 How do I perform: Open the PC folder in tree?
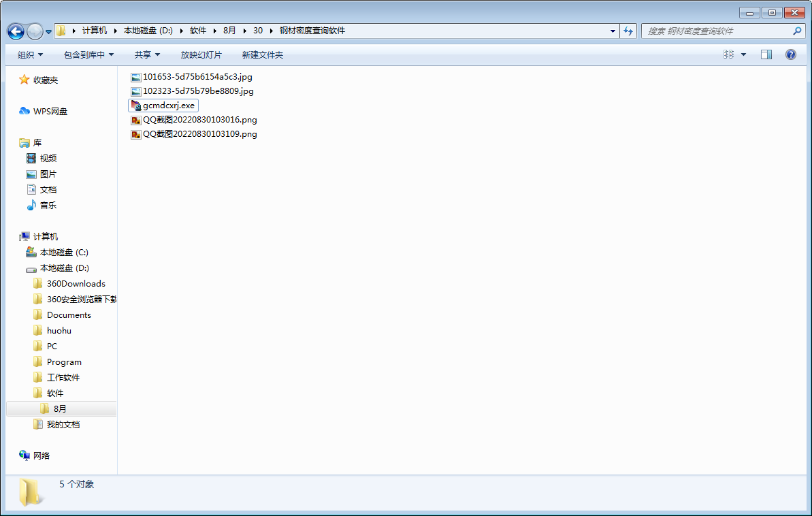tap(52, 346)
